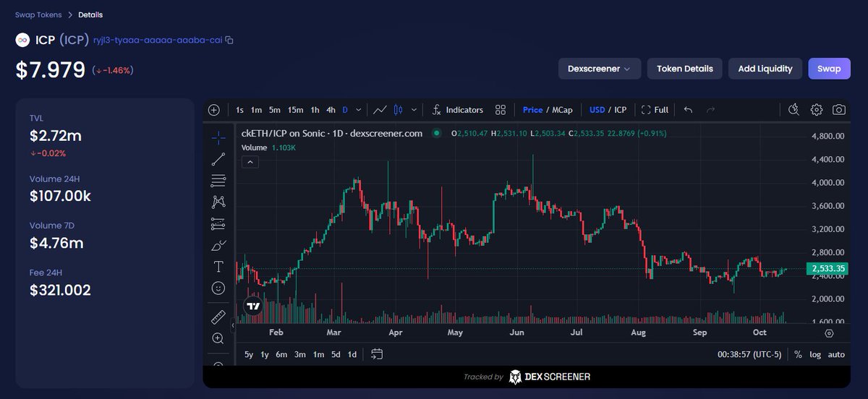Set date range to 1d
This screenshot has height=399, width=868.
352,354
